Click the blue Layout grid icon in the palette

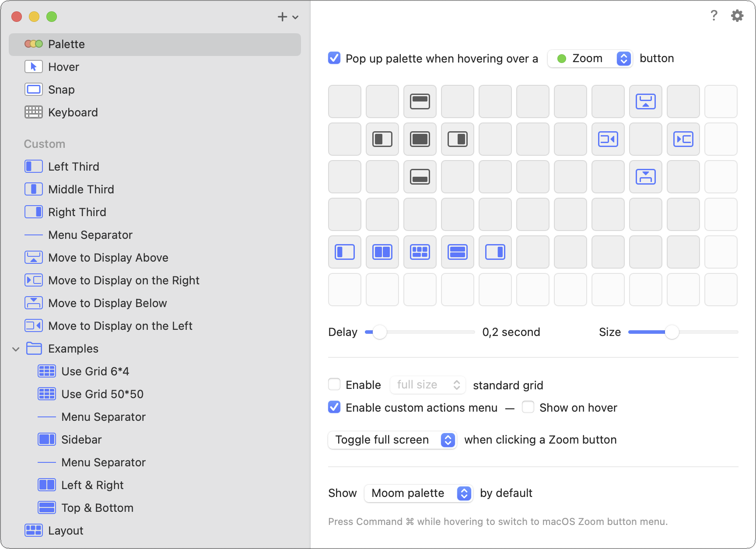click(420, 252)
